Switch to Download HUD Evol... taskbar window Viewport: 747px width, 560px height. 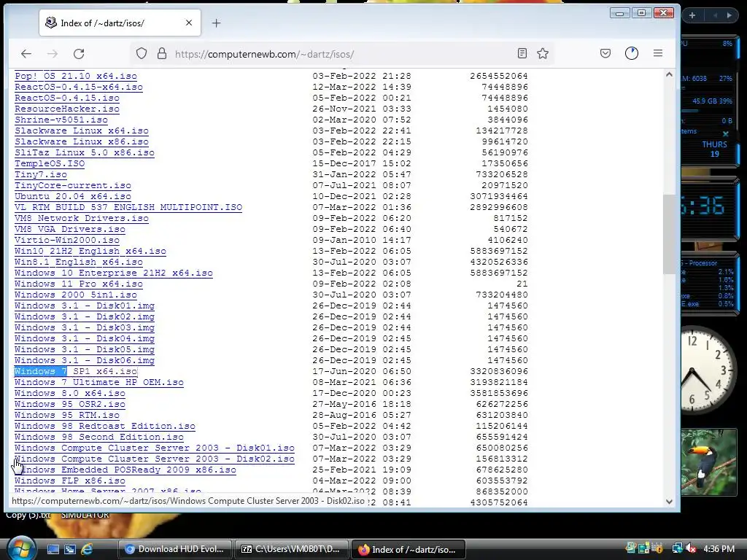click(x=174, y=549)
